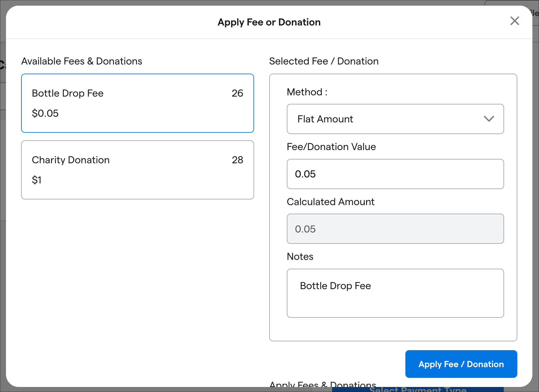
Task: Click the Select Payment Type button behind dialog
Action: tap(418, 389)
